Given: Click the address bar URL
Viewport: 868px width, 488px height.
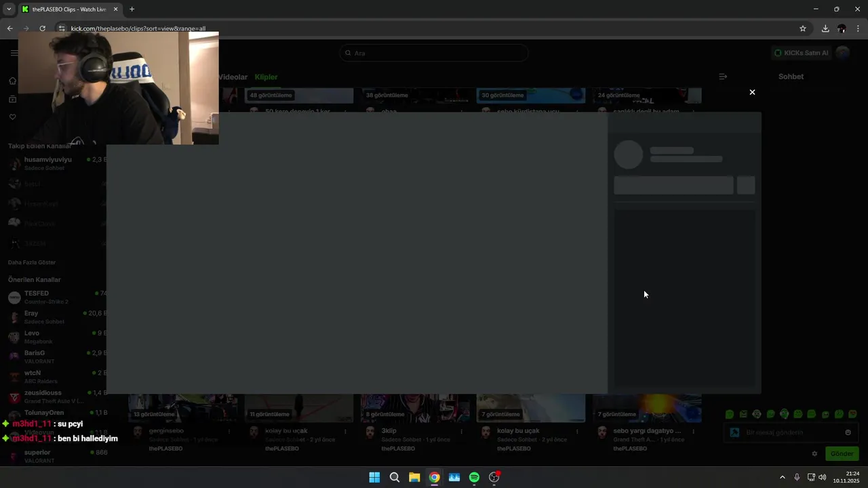Looking at the screenshot, I should click(138, 28).
